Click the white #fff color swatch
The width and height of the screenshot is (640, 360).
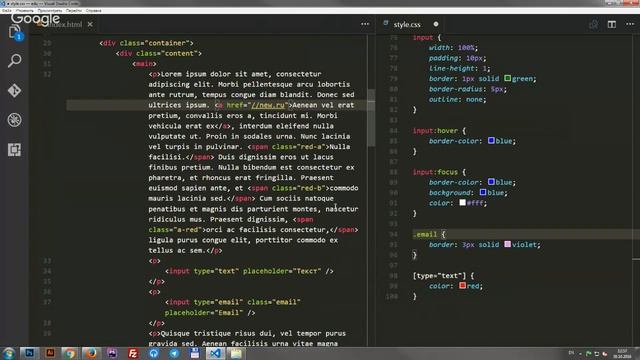tap(462, 202)
